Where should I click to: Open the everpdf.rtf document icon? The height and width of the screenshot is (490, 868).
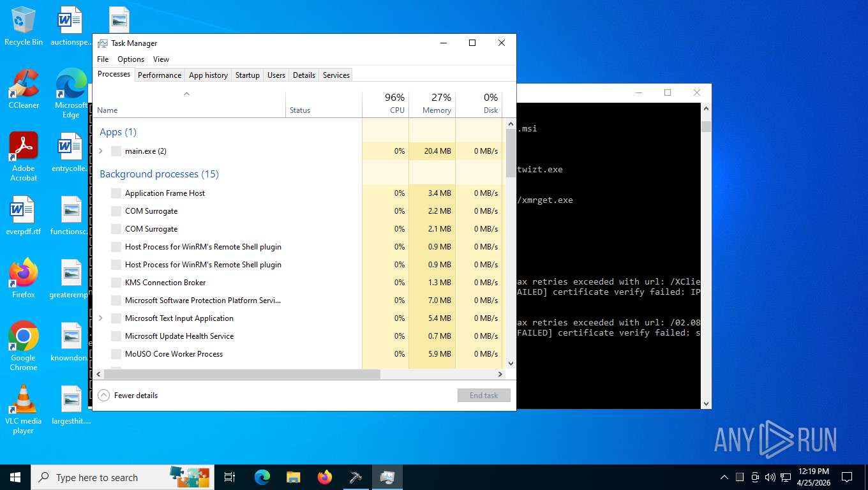pos(24,216)
